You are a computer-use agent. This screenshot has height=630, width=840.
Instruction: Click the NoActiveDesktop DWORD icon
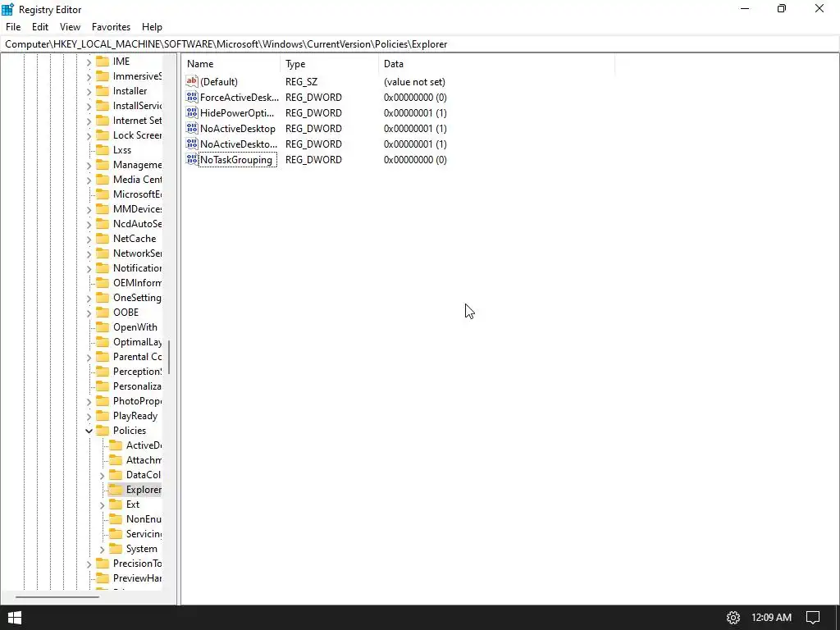(192, 128)
